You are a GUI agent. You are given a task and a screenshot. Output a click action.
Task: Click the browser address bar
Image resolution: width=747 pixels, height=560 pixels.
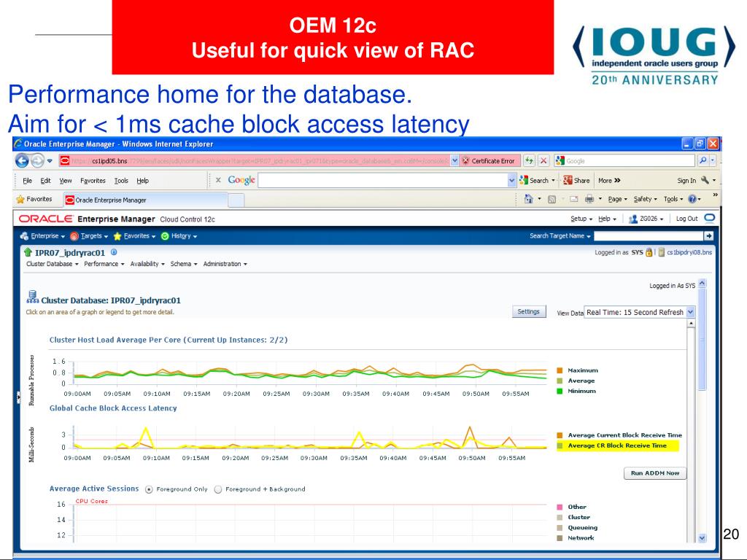point(255,160)
